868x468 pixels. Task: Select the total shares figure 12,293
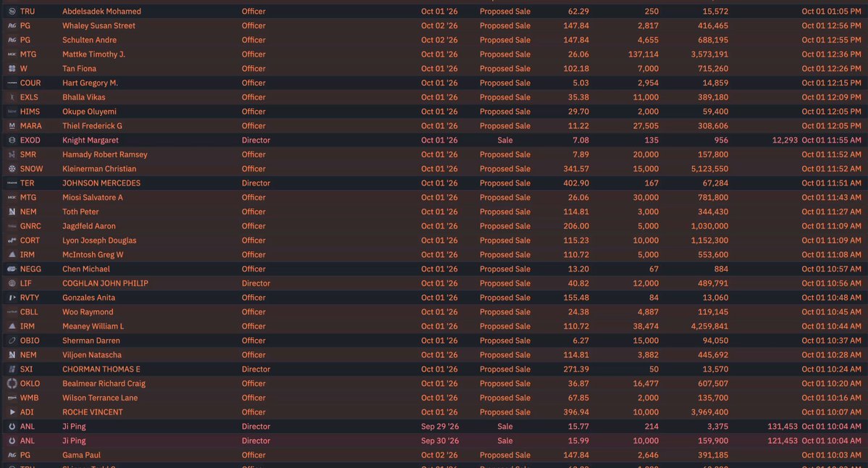pyautogui.click(x=785, y=141)
